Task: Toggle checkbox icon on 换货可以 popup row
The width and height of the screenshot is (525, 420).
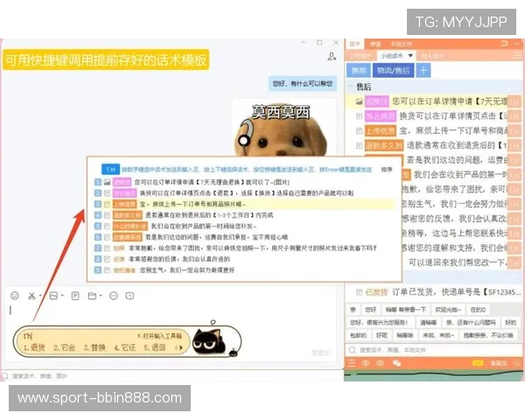Action: (x=107, y=193)
